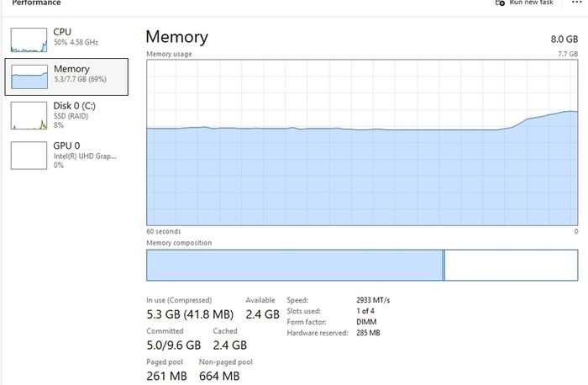The width and height of the screenshot is (588, 385).
Task: Click the in-use portion of memory composition bar
Action: click(x=294, y=265)
